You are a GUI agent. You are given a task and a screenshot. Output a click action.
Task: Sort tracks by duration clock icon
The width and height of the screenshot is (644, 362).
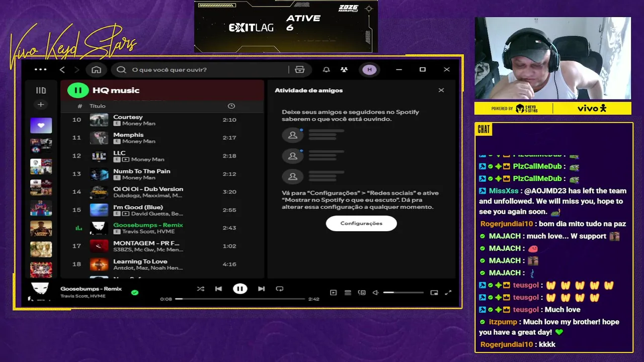[231, 106]
